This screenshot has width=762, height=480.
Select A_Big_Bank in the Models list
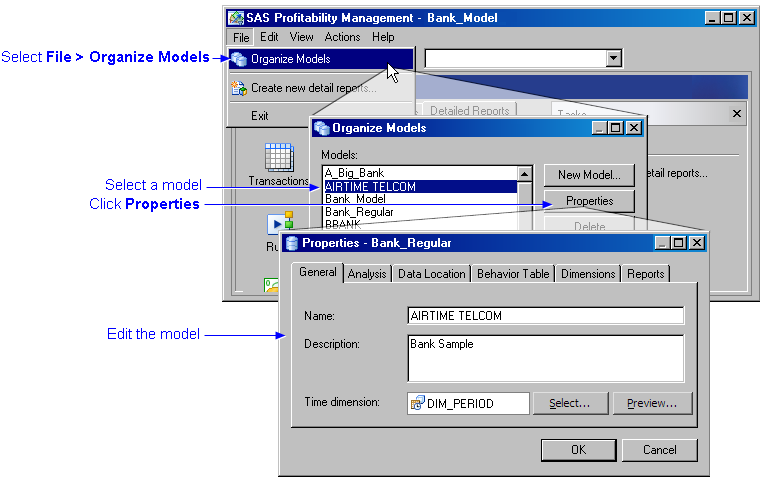coord(354,173)
